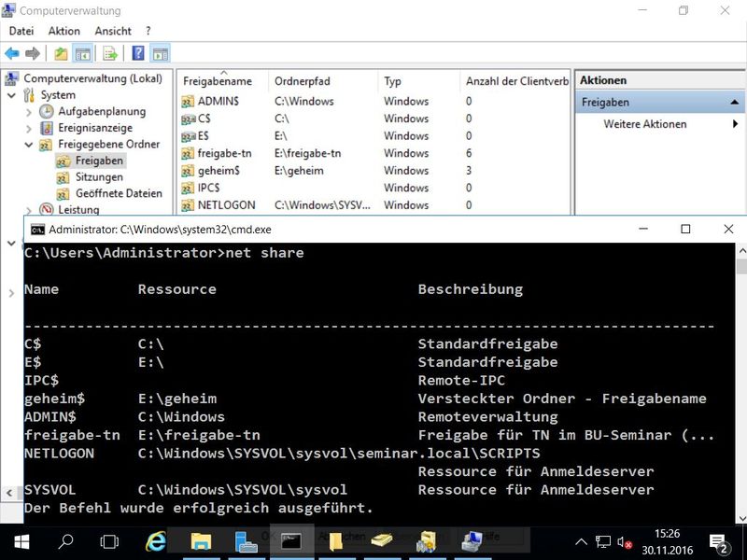Open Internet Explorer from the taskbar
Viewport: 747px width, 560px height.
click(157, 541)
